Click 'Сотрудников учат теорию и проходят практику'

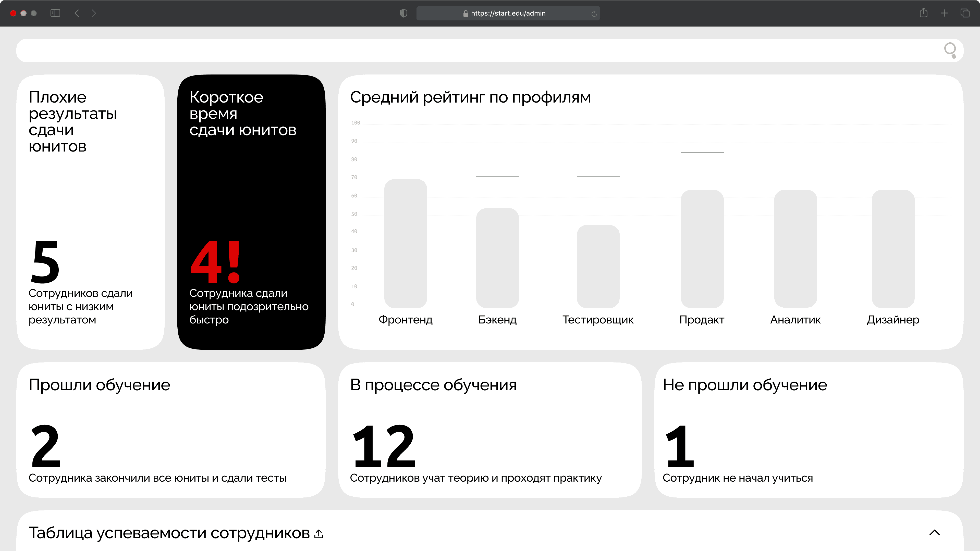click(476, 478)
